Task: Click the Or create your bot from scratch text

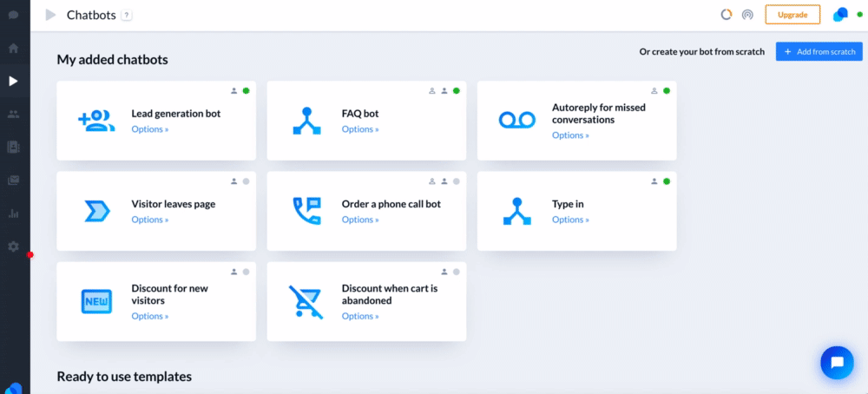Action: (702, 51)
